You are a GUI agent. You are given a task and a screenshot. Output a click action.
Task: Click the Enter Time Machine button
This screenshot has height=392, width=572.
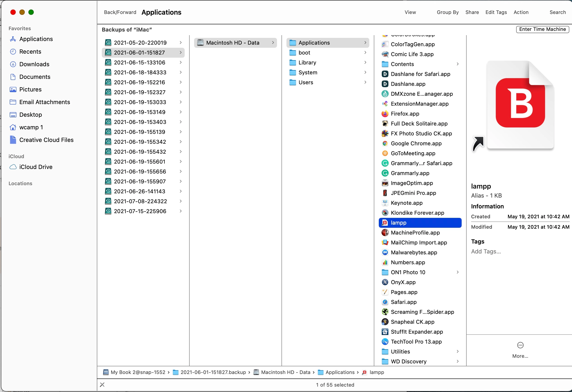542,29
